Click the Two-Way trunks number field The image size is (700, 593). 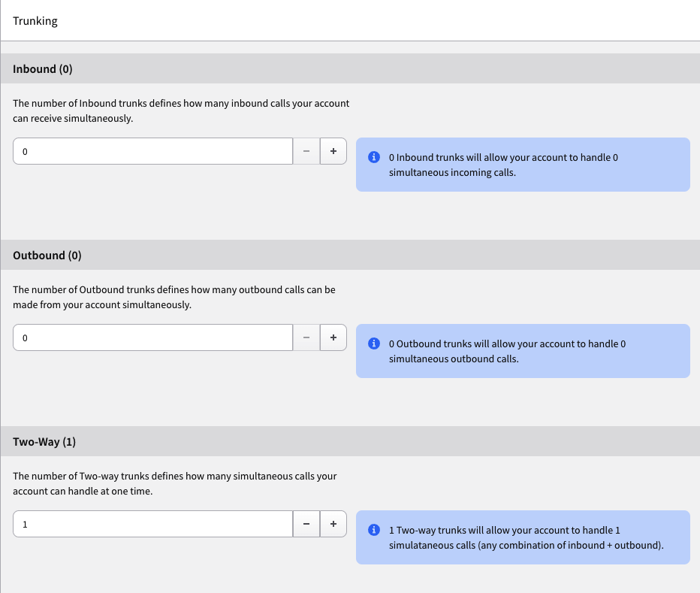coord(152,524)
